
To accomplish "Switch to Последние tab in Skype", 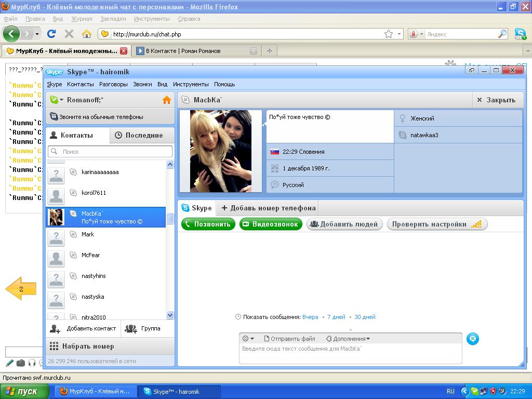I will (x=142, y=135).
